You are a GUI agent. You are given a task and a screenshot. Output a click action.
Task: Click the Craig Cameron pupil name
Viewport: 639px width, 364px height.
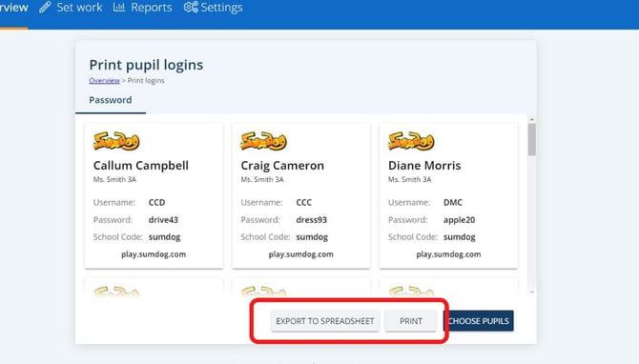[x=282, y=166]
